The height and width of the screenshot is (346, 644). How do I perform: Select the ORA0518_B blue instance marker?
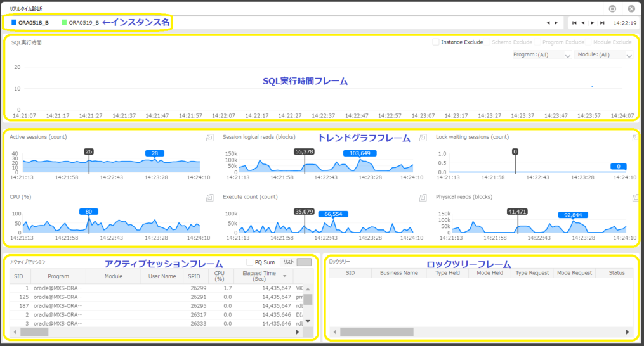[x=14, y=23]
